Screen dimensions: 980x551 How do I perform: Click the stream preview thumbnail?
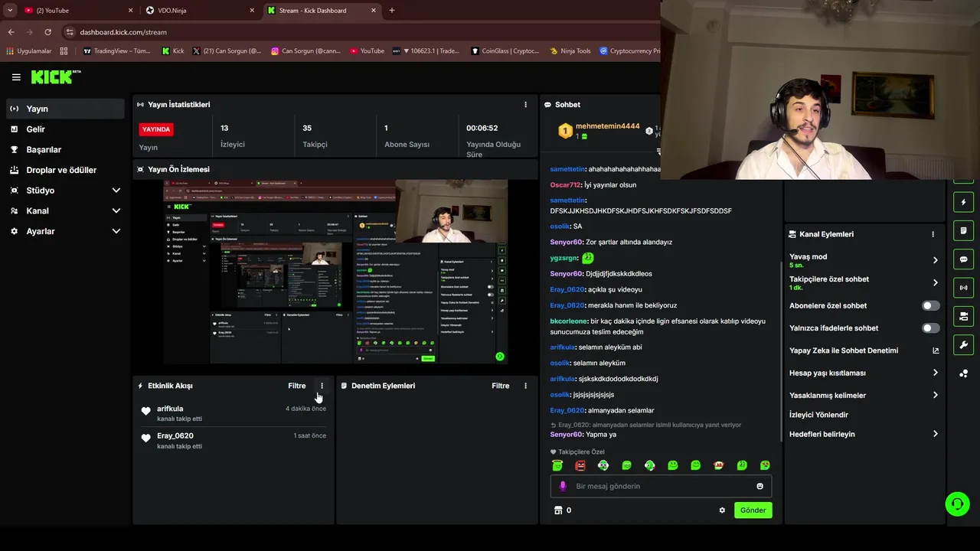pos(335,272)
